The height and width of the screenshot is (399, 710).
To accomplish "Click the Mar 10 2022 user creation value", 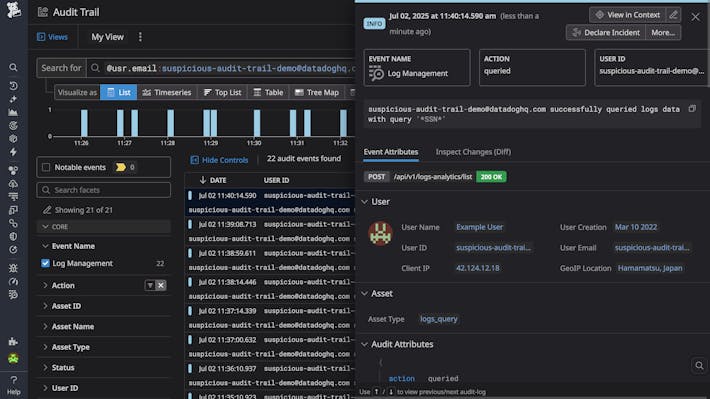I will click(x=636, y=227).
